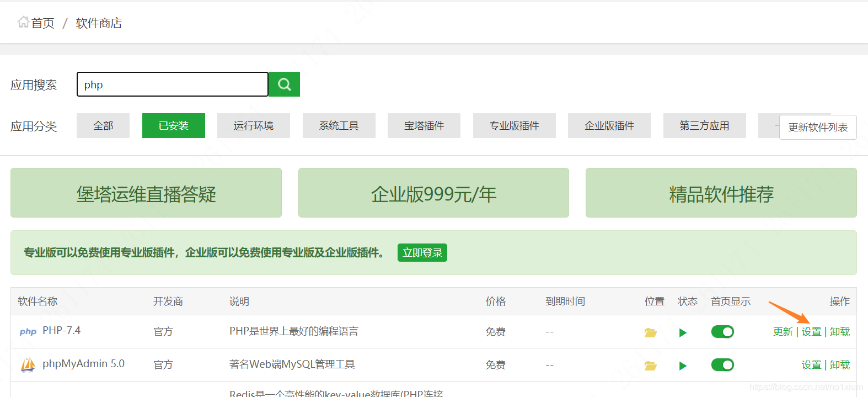This screenshot has width=868, height=397.
Task: Click the 软件名称 column header
Action: [37, 301]
